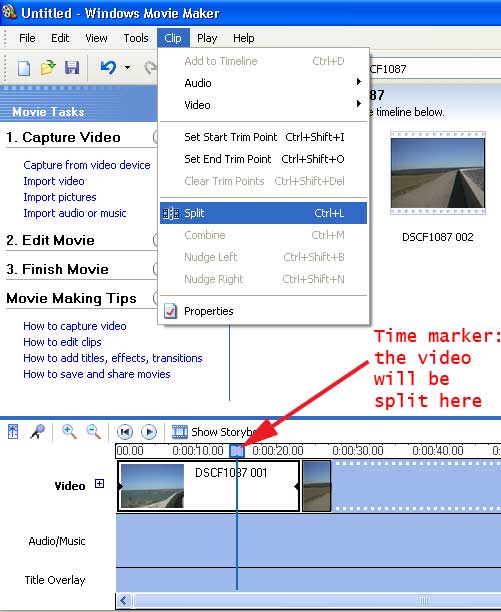Open the Tools menu
The image size is (501, 612).
136,38
